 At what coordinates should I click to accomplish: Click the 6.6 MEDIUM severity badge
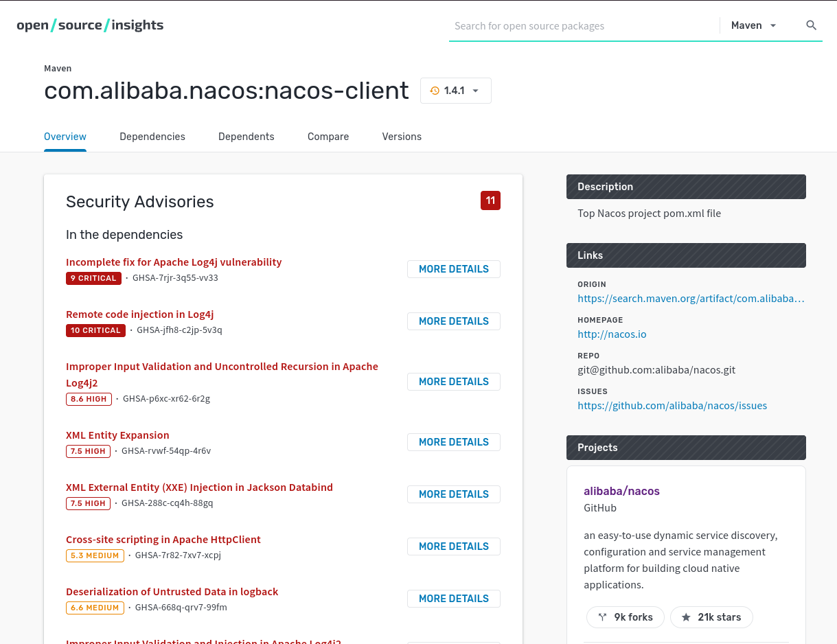click(95, 608)
